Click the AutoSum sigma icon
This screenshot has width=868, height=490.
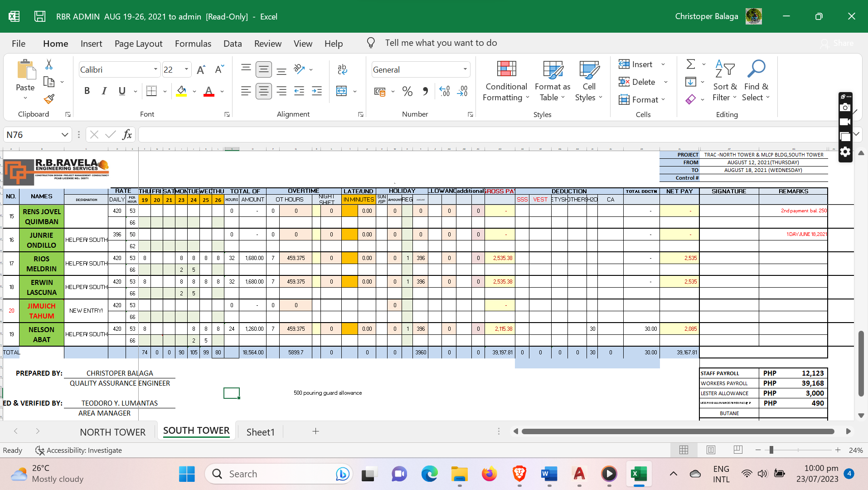point(690,64)
